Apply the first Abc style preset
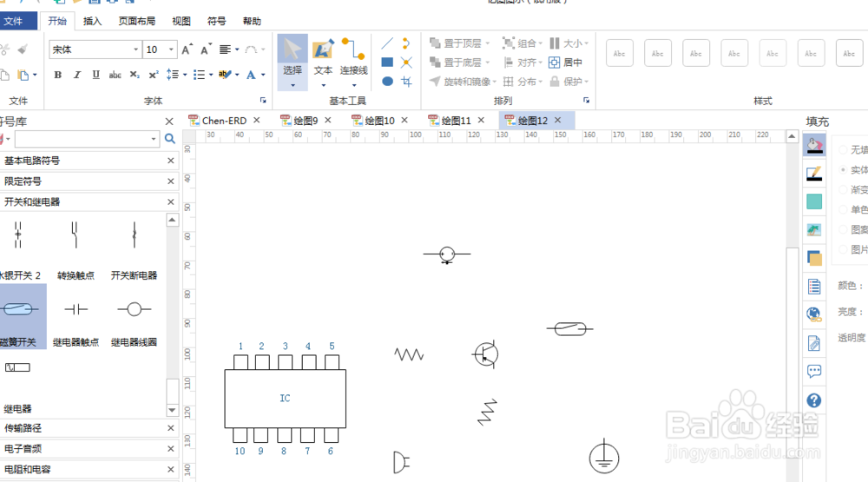This screenshot has height=482, width=868. point(620,53)
